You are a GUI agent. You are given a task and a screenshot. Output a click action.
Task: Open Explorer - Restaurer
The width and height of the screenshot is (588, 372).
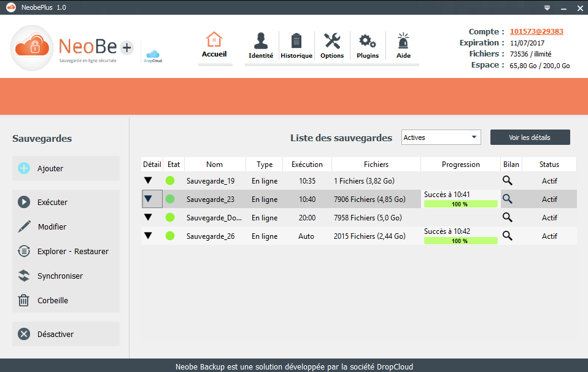(66, 251)
